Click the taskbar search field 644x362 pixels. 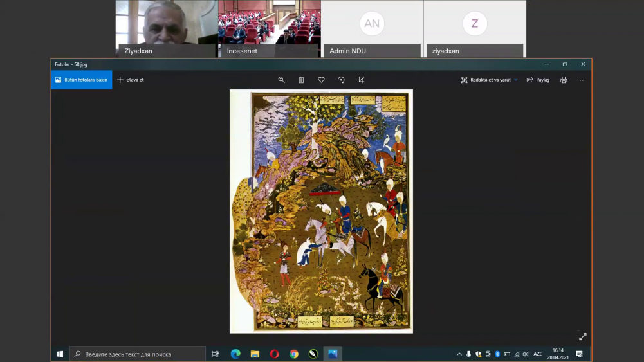(138, 354)
